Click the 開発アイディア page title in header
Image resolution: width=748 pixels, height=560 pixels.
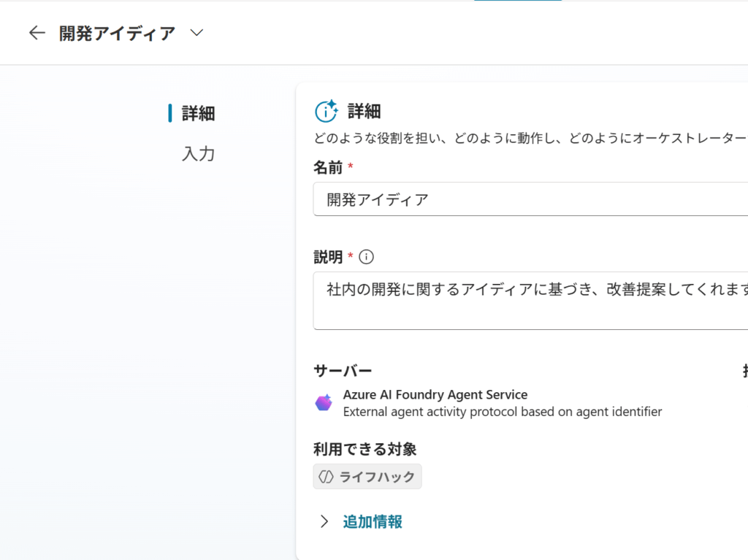[117, 33]
